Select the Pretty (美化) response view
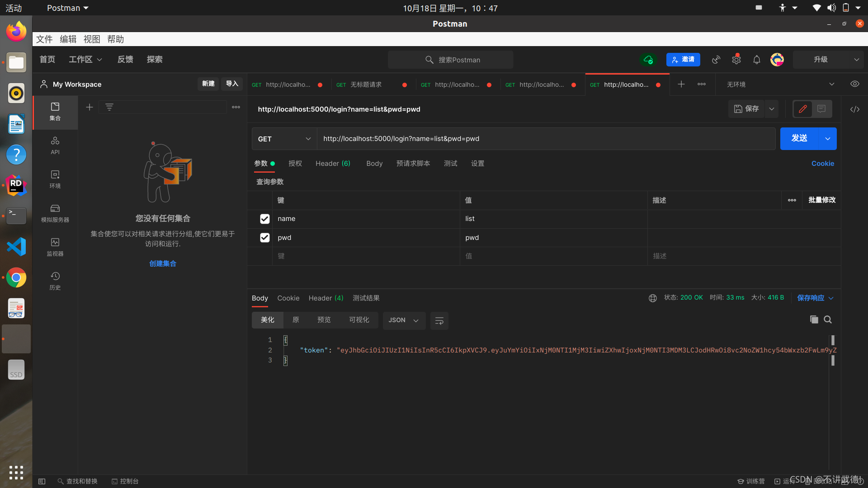The width and height of the screenshot is (868, 488). coord(268,320)
